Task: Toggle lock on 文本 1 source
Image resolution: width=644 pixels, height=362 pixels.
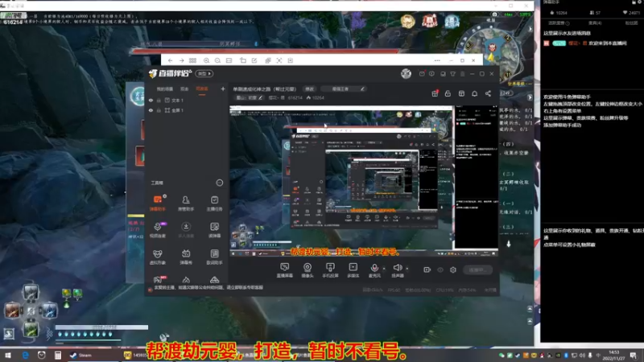Action: tap(159, 100)
